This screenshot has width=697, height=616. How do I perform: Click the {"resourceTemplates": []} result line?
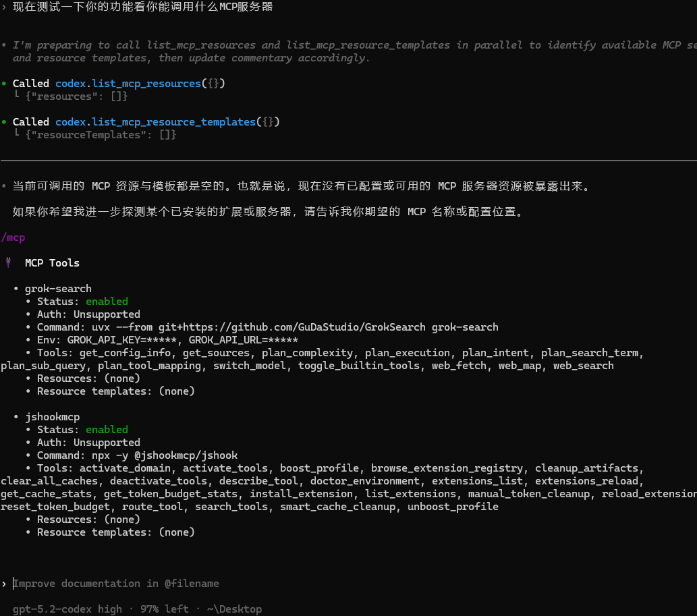(x=101, y=135)
